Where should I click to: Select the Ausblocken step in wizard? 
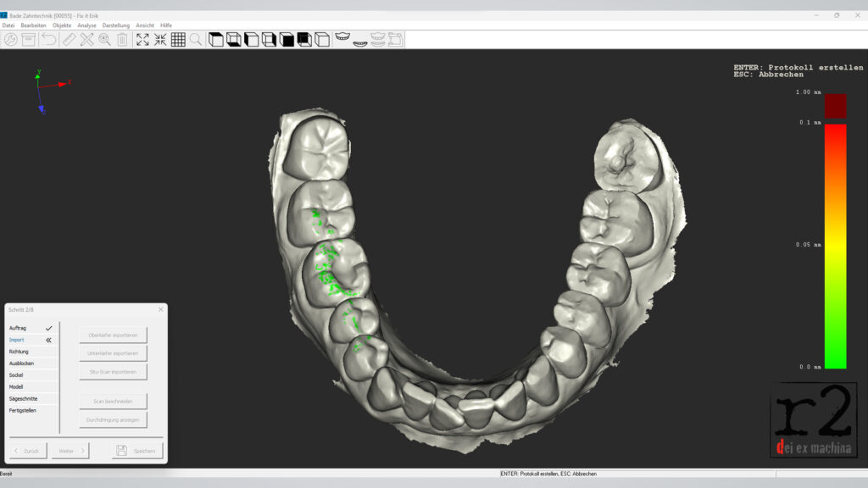(22, 363)
